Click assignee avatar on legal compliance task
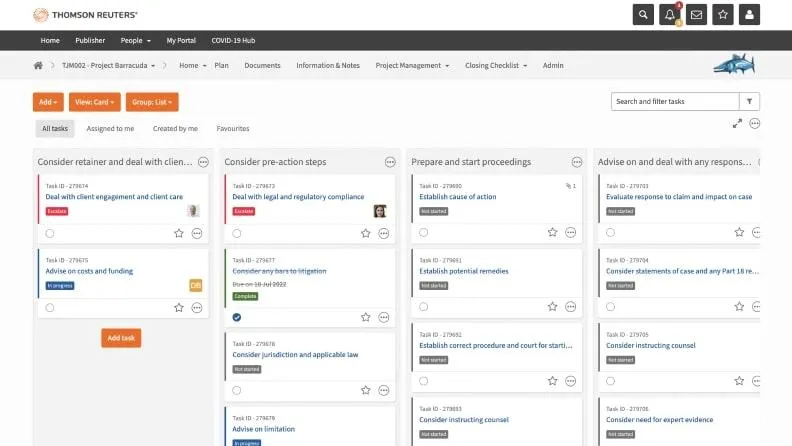The image size is (792, 446). 380,211
